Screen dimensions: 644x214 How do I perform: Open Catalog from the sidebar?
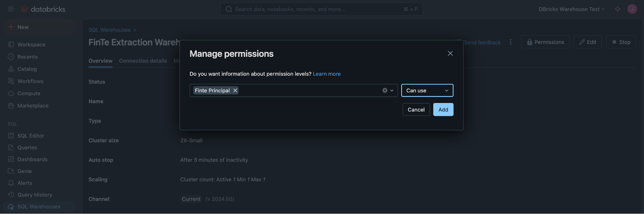pyautogui.click(x=27, y=69)
